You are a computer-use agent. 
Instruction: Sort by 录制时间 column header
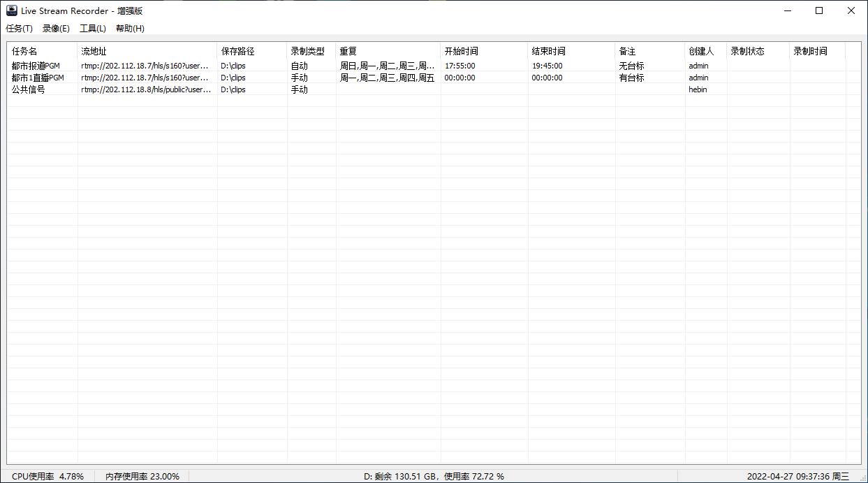pos(818,51)
